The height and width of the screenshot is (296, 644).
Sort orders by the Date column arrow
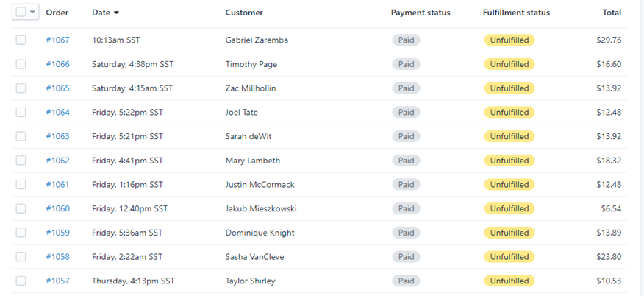(x=116, y=13)
